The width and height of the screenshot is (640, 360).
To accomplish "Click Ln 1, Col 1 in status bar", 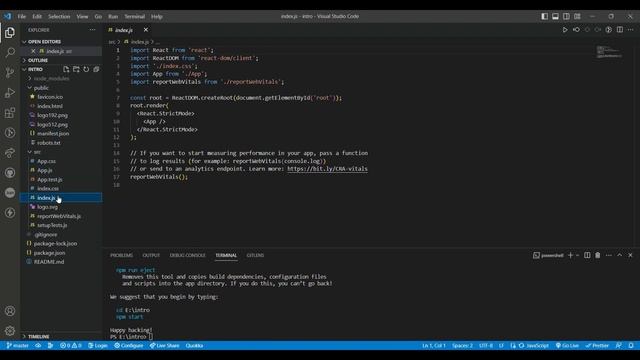I will (x=434, y=345).
